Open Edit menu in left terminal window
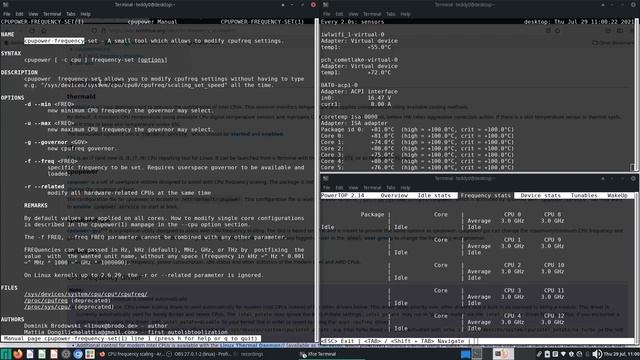Screen dimensions: 640x360 tap(19, 14)
